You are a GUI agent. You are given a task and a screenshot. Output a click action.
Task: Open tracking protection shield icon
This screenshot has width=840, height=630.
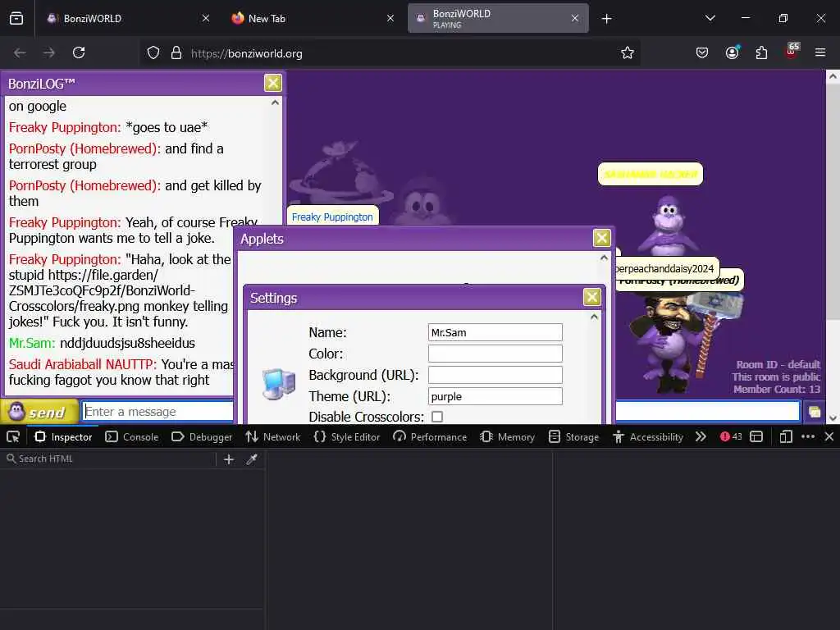(x=153, y=53)
